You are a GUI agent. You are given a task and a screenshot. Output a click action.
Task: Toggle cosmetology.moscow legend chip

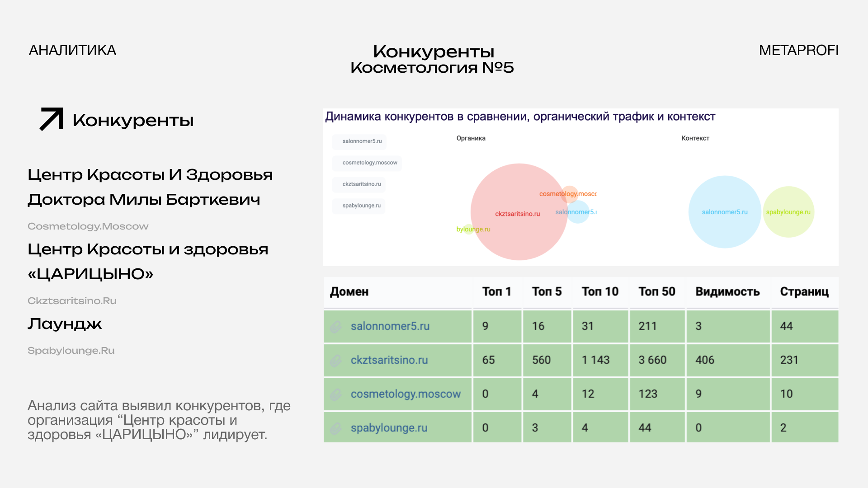point(367,163)
